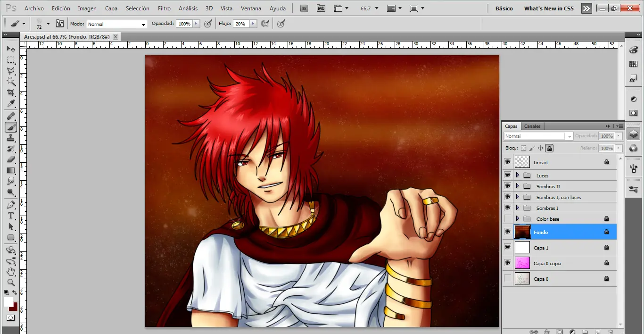Open the Styles fx dock icon
The image size is (644, 334).
(634, 79)
